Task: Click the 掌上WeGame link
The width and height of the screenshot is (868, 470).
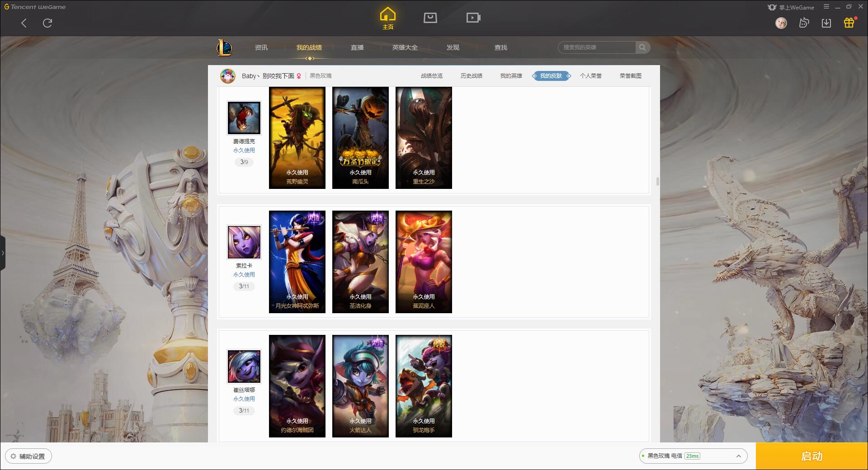Action: coord(791,7)
